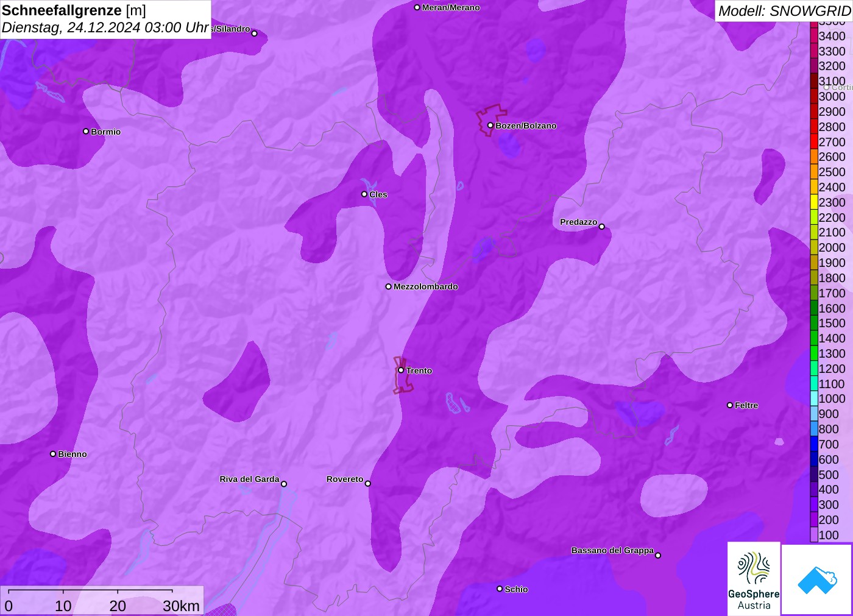The image size is (853, 616).
Task: Select the 1700 m legend color swatch
Action: [x=814, y=293]
